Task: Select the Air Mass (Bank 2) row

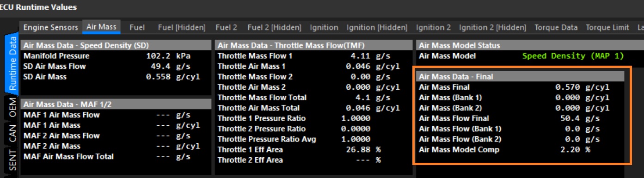Action: (x=521, y=108)
